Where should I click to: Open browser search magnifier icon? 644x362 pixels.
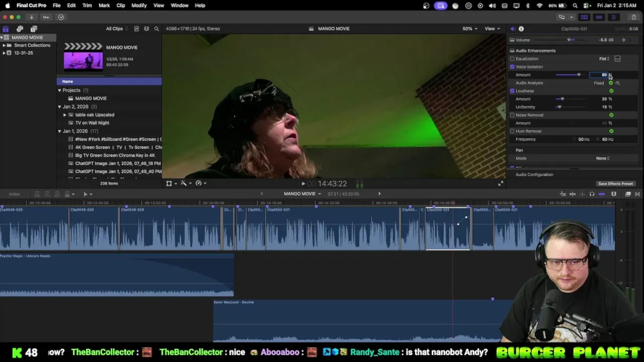coord(156,29)
